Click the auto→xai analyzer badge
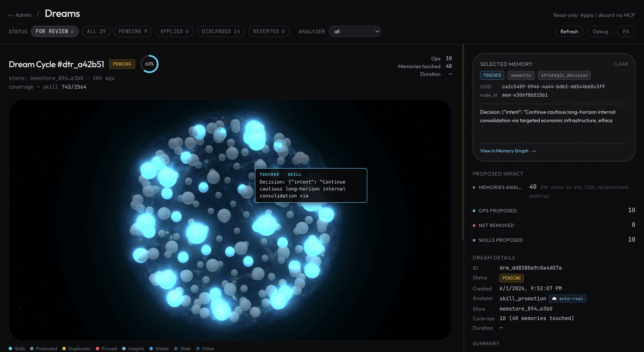The height and width of the screenshot is (352, 644). [567, 299]
